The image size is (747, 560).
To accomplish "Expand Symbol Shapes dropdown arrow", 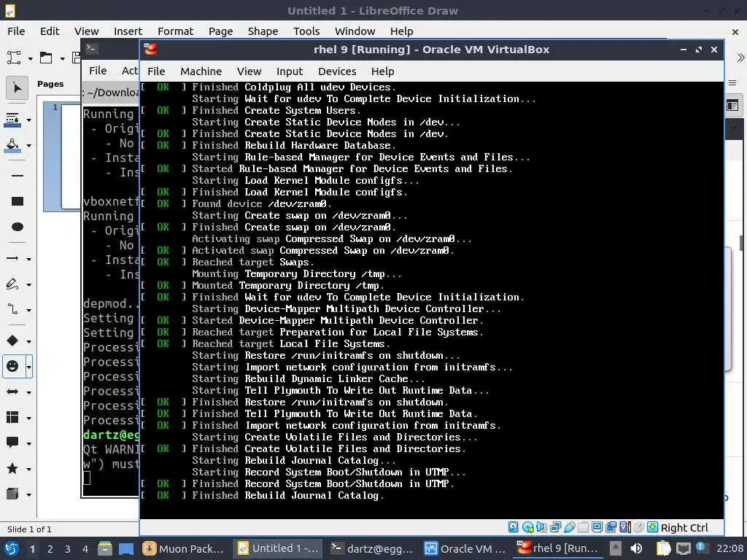I will click(x=29, y=367).
